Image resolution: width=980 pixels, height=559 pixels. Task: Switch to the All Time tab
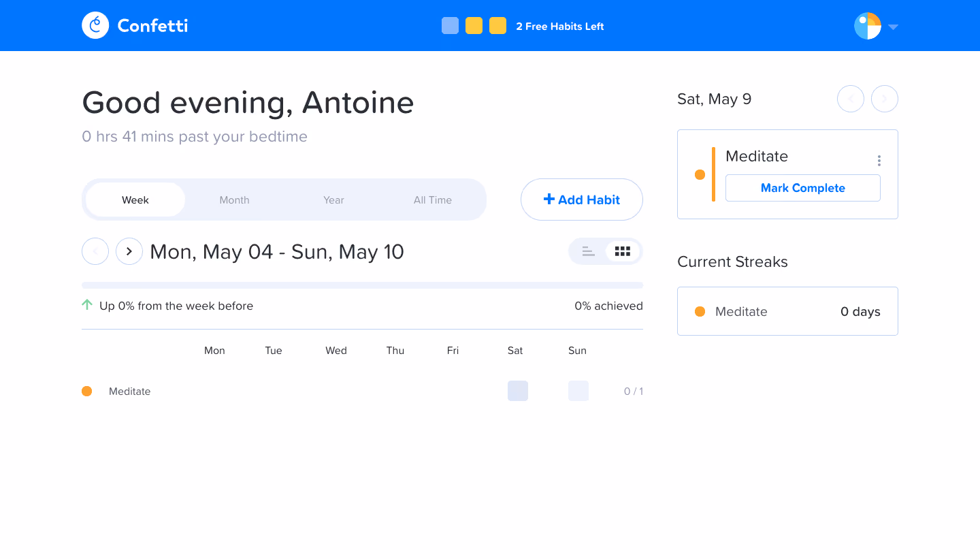pos(433,199)
